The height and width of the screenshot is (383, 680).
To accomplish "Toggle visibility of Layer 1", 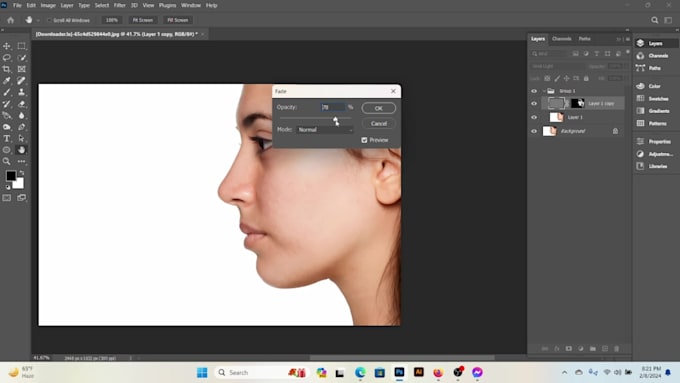I will click(x=534, y=117).
